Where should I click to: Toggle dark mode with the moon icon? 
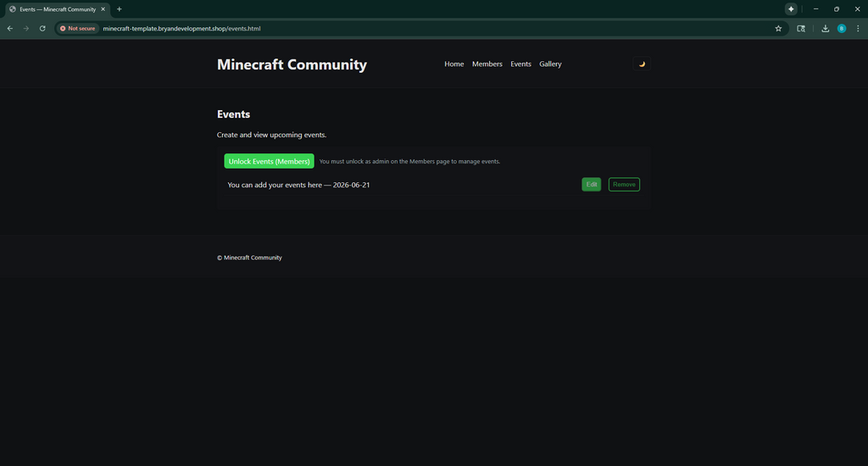[642, 64]
